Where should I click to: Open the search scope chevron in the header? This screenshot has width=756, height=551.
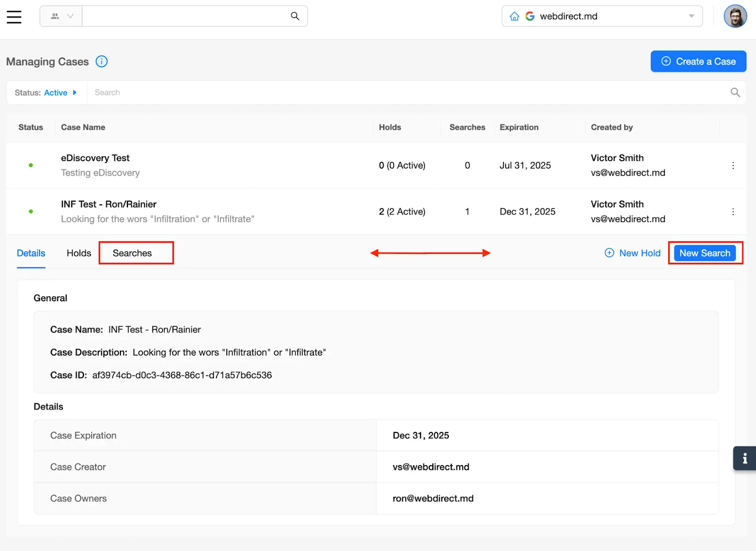coord(71,16)
